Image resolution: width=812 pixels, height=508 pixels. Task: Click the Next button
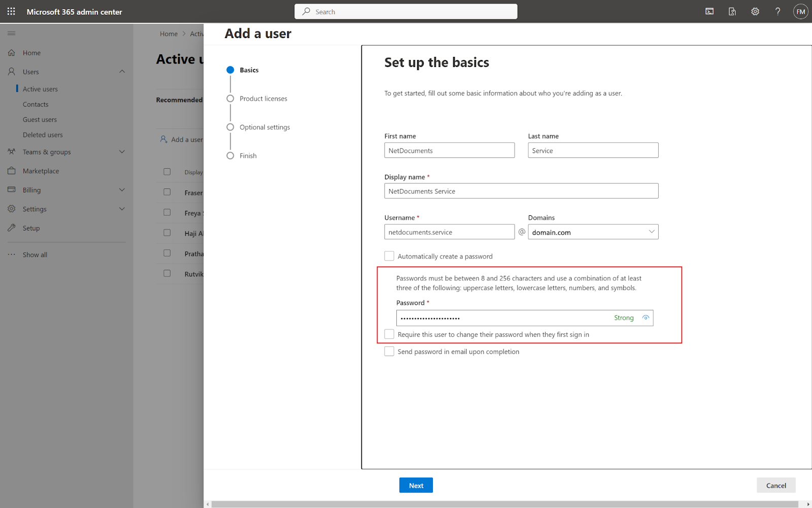[x=416, y=485]
